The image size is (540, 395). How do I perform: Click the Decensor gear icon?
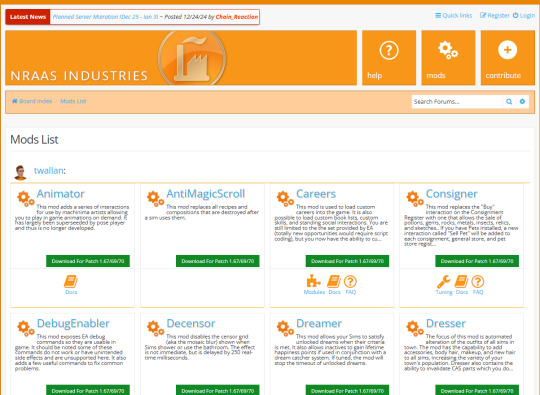[x=155, y=328]
